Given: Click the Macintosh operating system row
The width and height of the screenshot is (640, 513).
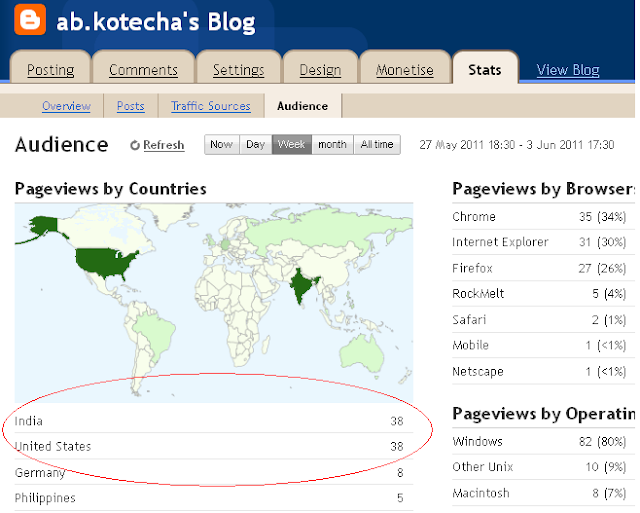Looking at the screenshot, I should [543, 493].
